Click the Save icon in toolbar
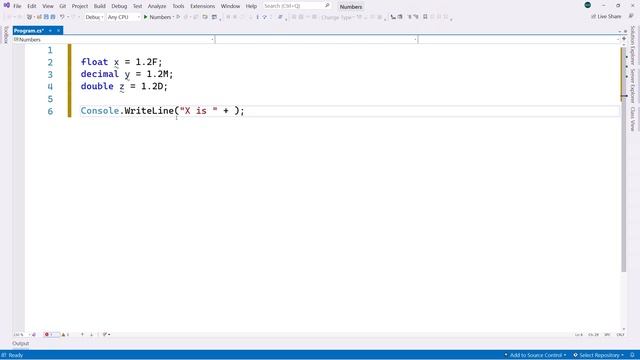Screen dimensions: 640x360 [46, 17]
